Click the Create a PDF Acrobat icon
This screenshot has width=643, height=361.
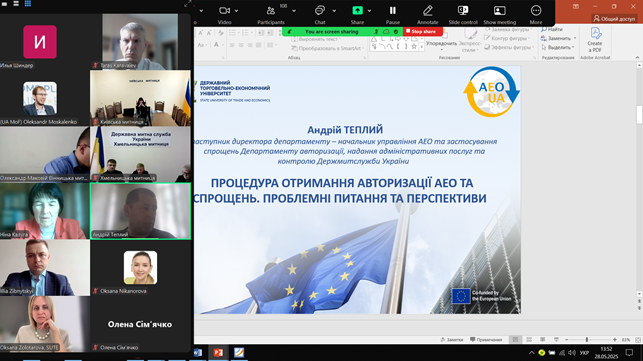coord(595,40)
